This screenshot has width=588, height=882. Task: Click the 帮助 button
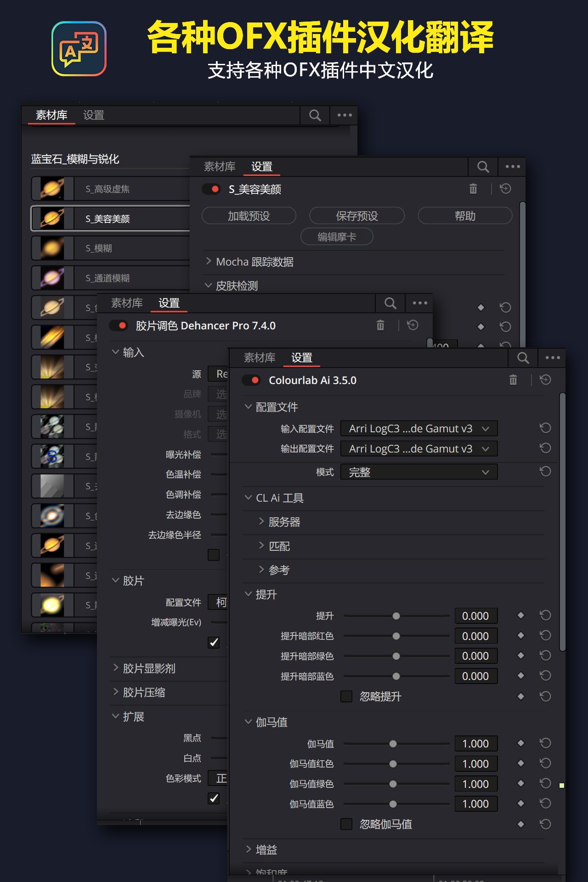pyautogui.click(x=465, y=215)
